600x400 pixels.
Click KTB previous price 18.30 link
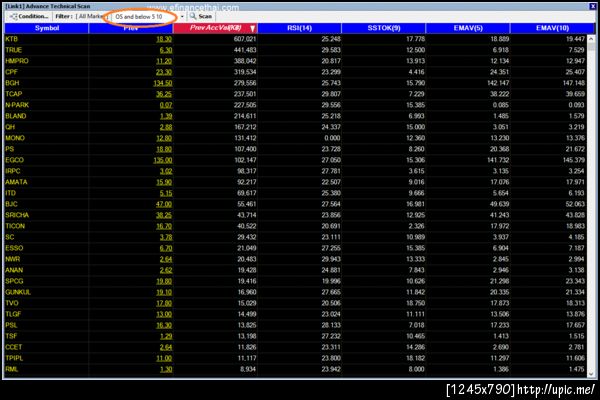(164, 39)
